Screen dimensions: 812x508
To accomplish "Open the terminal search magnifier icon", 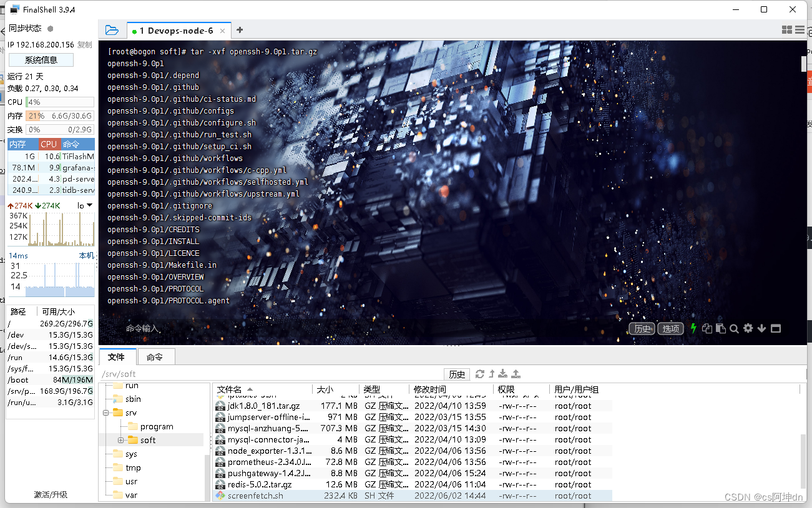I will click(x=735, y=328).
